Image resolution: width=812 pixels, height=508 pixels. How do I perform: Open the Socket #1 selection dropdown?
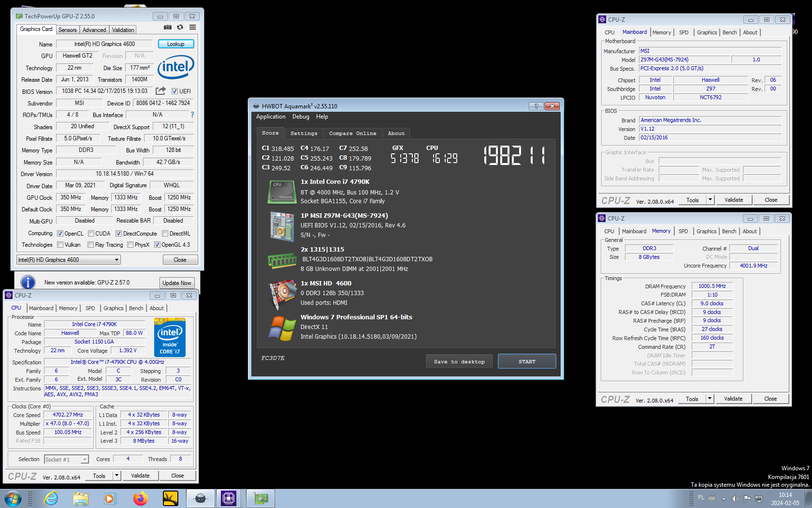[x=66, y=459]
